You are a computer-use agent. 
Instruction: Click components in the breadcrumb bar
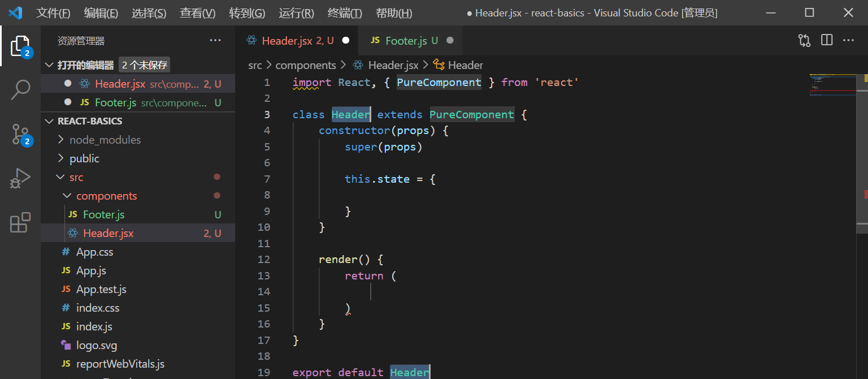point(306,65)
